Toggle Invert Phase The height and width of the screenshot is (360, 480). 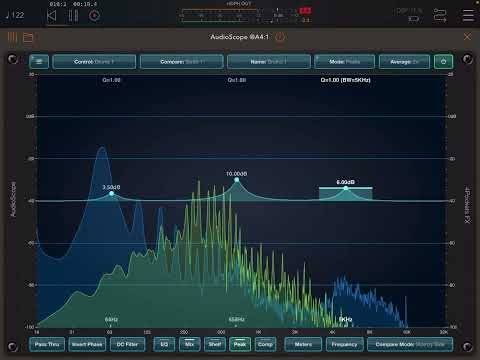[x=87, y=344]
